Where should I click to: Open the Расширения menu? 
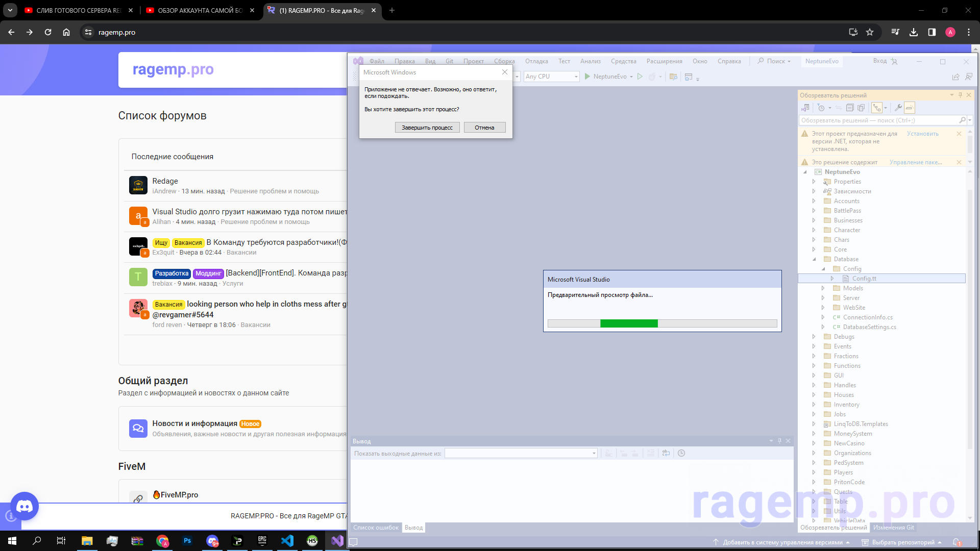(x=664, y=61)
